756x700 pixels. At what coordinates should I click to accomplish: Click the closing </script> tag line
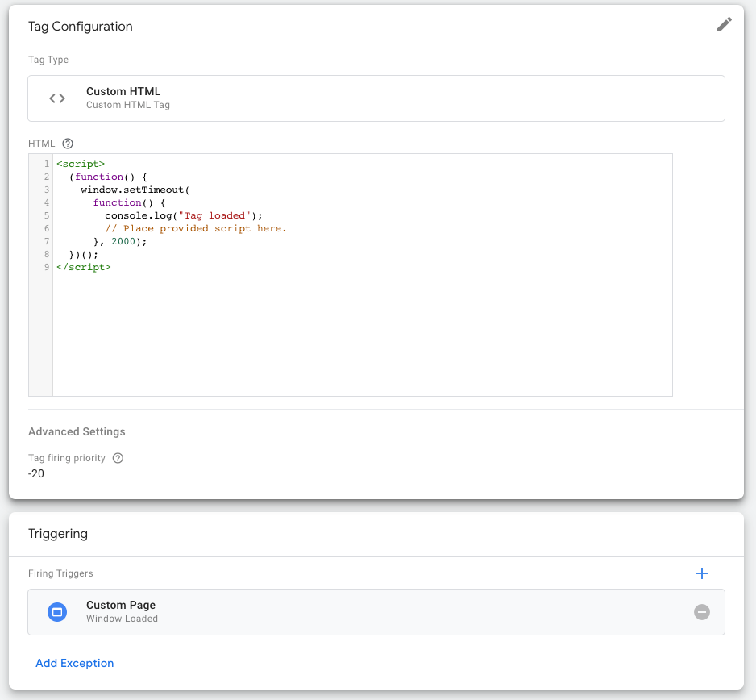(x=83, y=267)
